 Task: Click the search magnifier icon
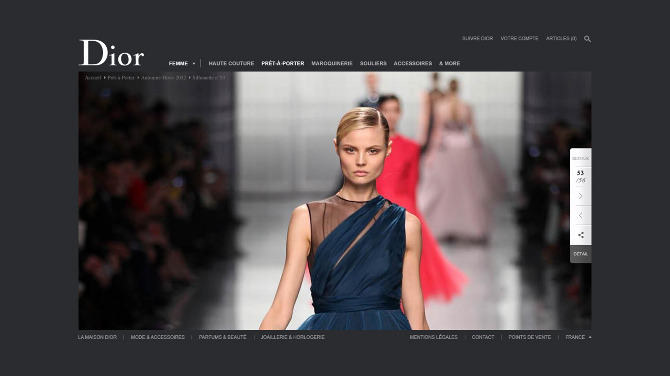point(588,39)
